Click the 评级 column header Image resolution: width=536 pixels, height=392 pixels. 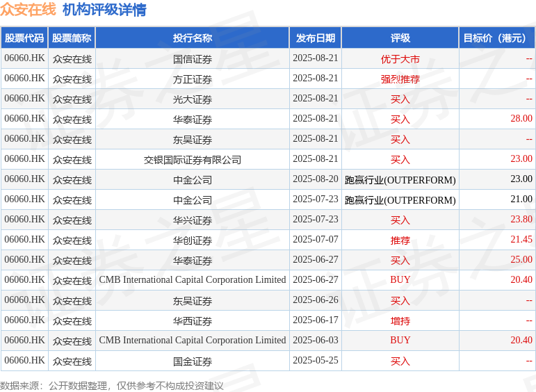click(400, 38)
